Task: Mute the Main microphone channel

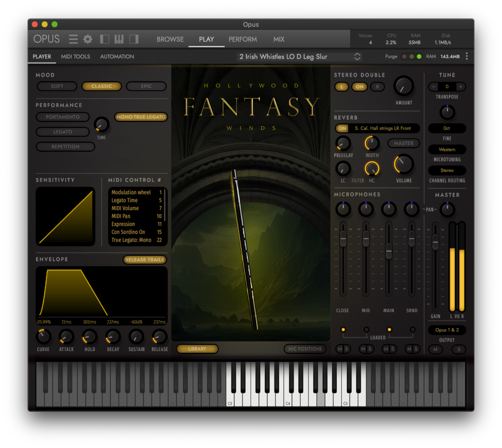Action: (x=386, y=349)
